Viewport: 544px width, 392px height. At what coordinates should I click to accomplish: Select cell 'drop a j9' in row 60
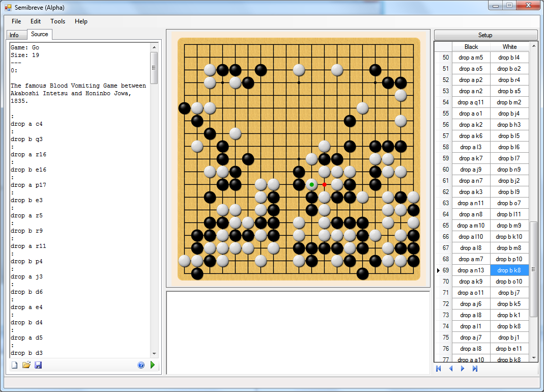click(x=471, y=170)
